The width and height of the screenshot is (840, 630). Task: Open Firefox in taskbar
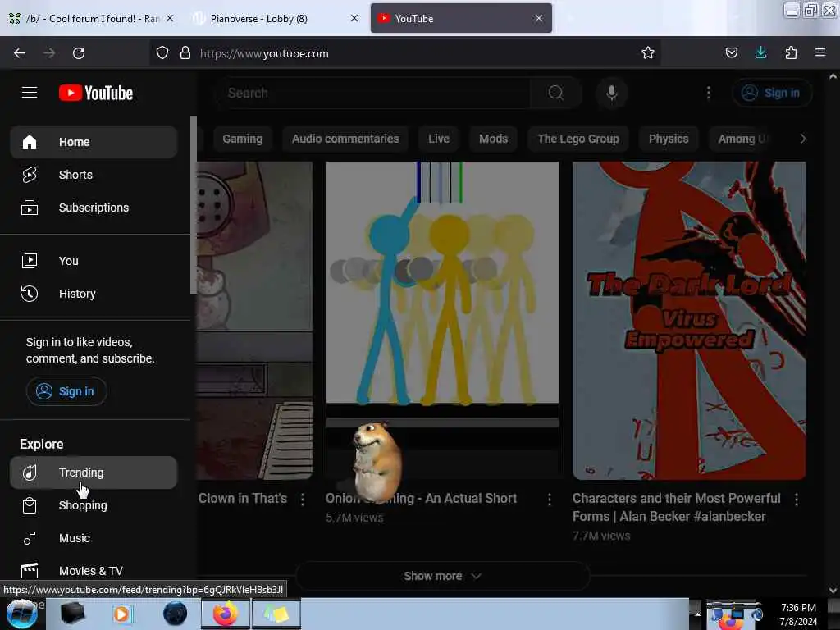pyautogui.click(x=226, y=614)
